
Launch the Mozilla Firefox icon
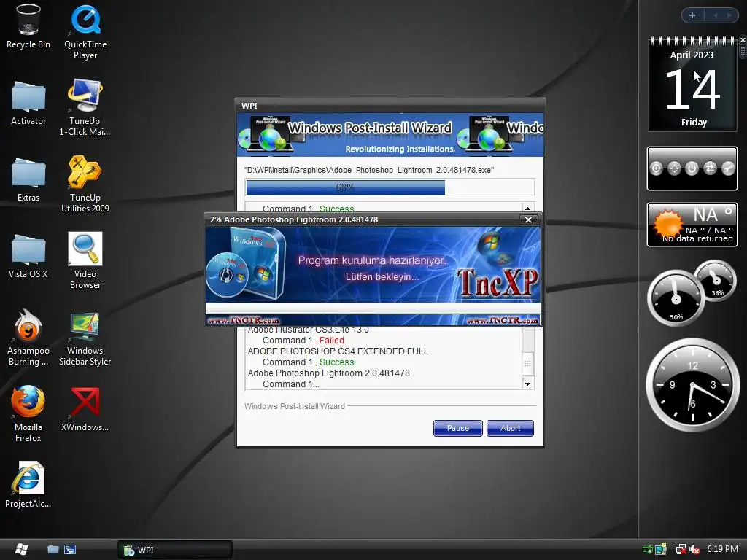pos(28,414)
